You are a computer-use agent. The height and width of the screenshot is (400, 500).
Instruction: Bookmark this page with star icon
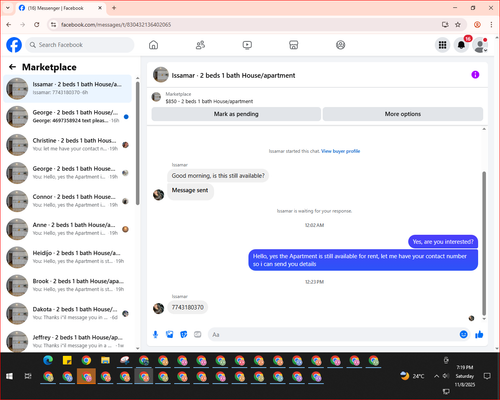pos(458,25)
